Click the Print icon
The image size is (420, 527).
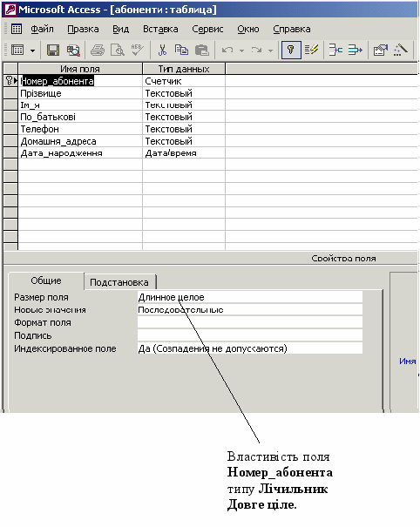coord(98,50)
